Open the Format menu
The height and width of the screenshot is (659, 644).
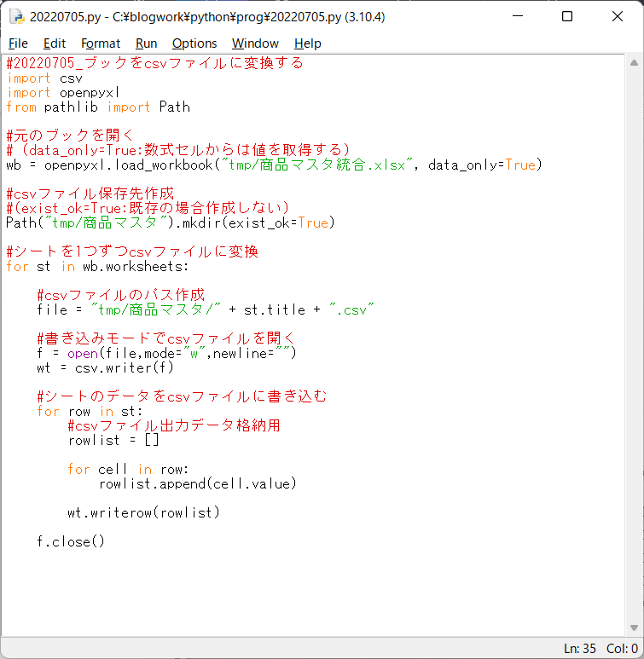click(101, 43)
